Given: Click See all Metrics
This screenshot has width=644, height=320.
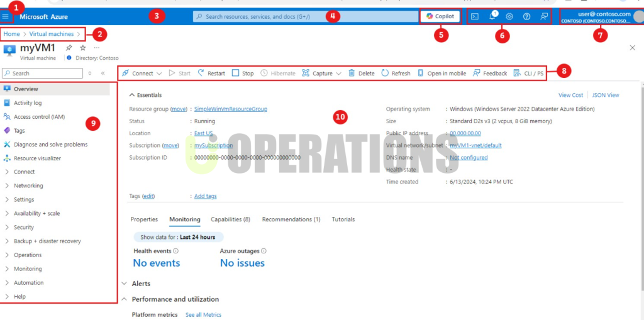Looking at the screenshot, I should 203,315.
